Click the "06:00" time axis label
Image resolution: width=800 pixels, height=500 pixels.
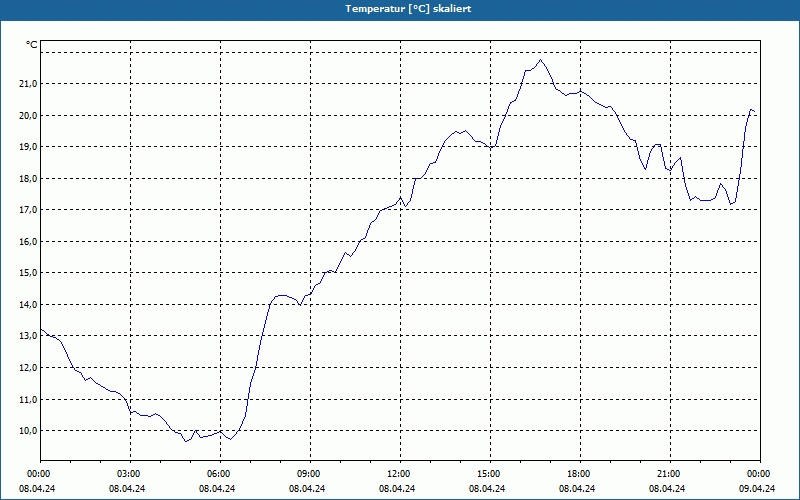(218, 474)
